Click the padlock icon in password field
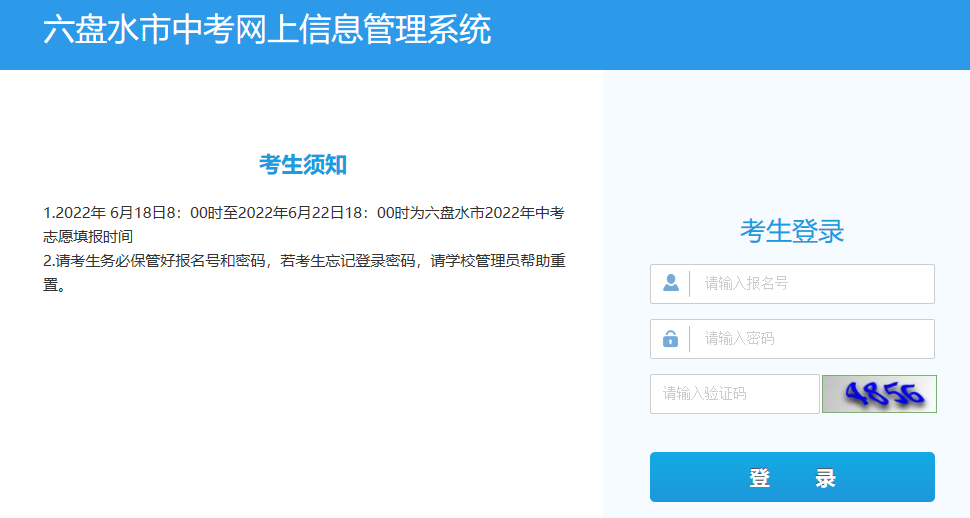This screenshot has height=518, width=970. 670,339
